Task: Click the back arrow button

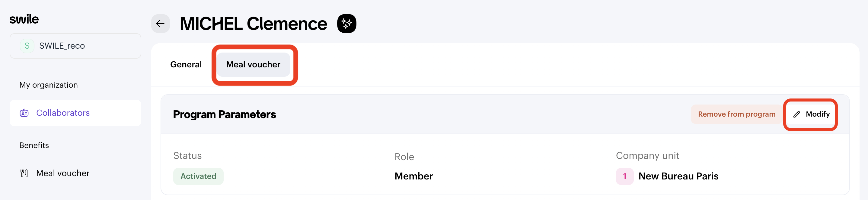Action: pos(160,24)
